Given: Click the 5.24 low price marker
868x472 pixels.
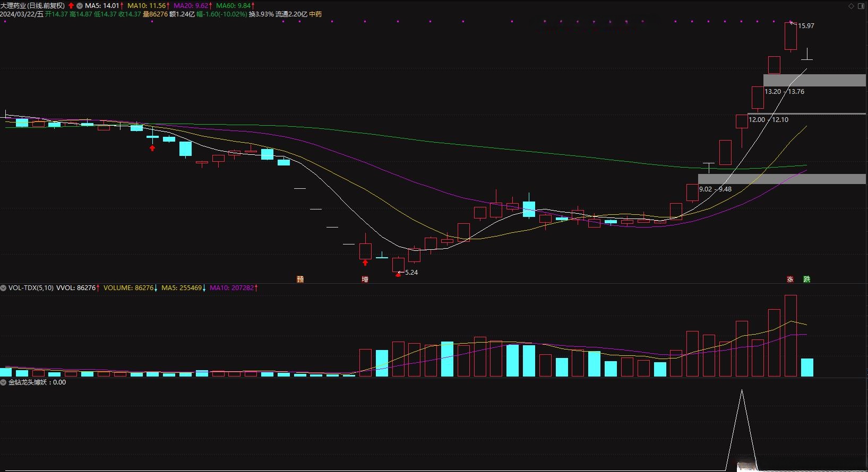Looking at the screenshot, I should tap(411, 273).
